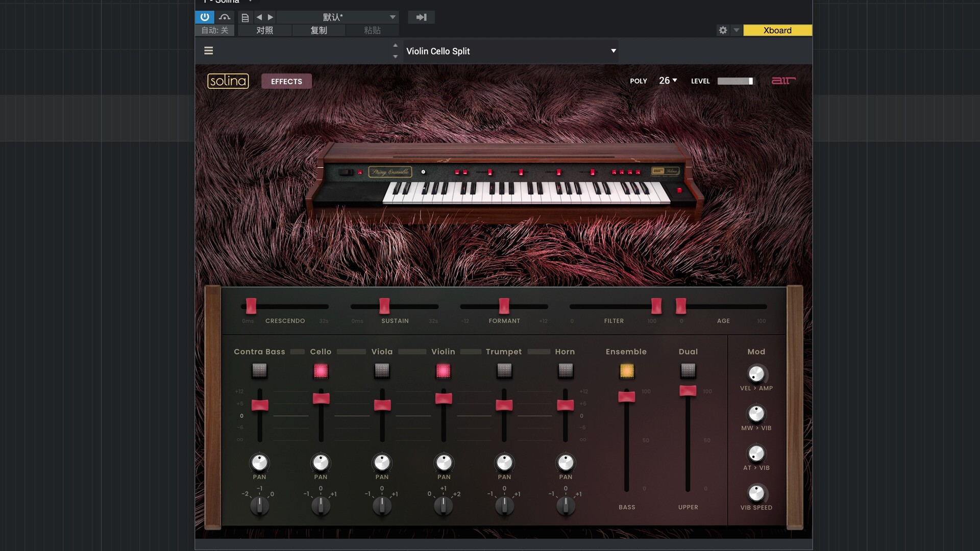
Task: Click the settings gear icon
Action: click(x=723, y=30)
